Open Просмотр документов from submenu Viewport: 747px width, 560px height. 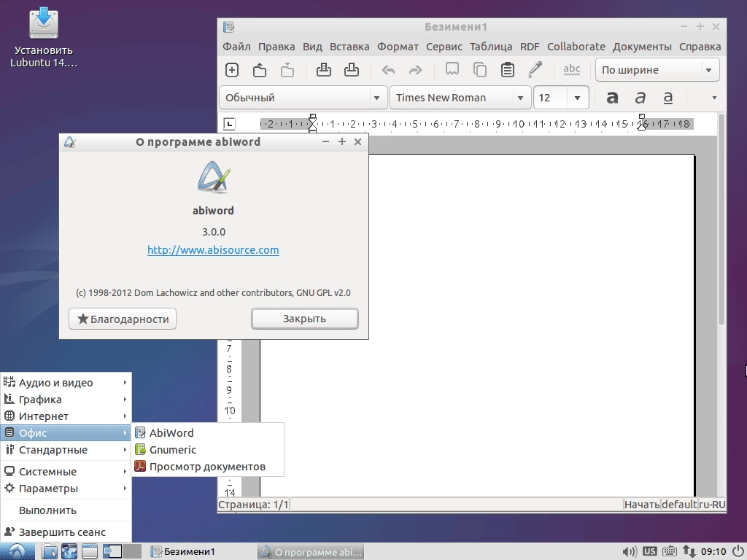pyautogui.click(x=208, y=467)
